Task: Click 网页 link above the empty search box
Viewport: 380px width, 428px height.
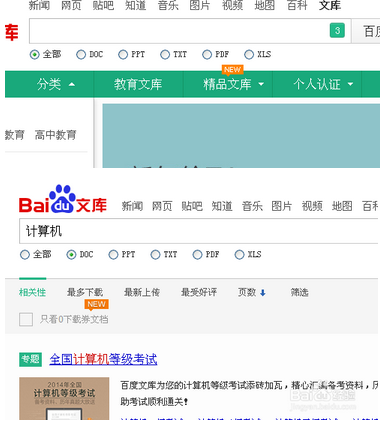Action: click(x=71, y=5)
